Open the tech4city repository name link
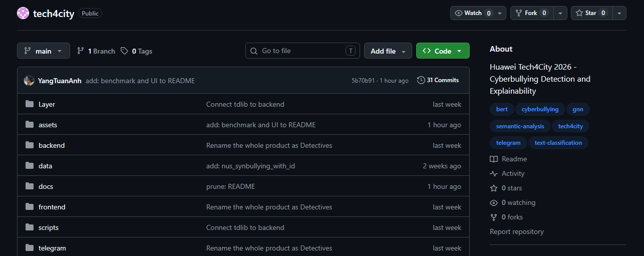644x256 pixels. (x=54, y=14)
